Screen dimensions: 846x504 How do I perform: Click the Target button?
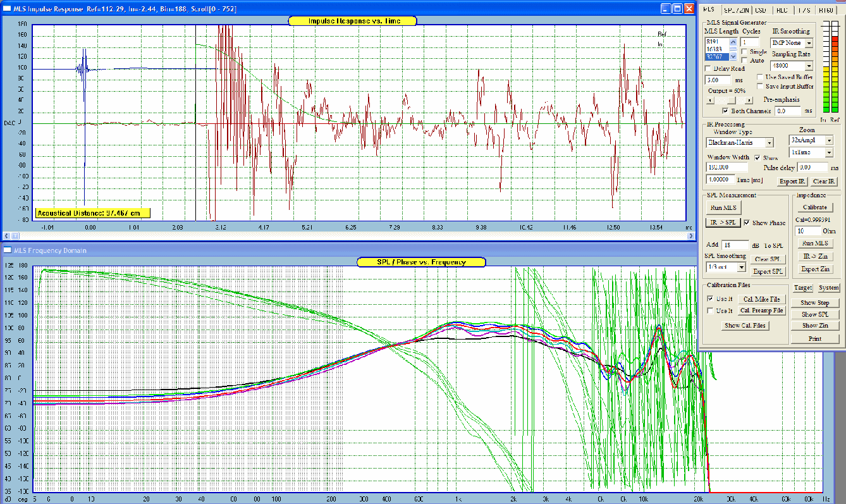[x=803, y=288]
